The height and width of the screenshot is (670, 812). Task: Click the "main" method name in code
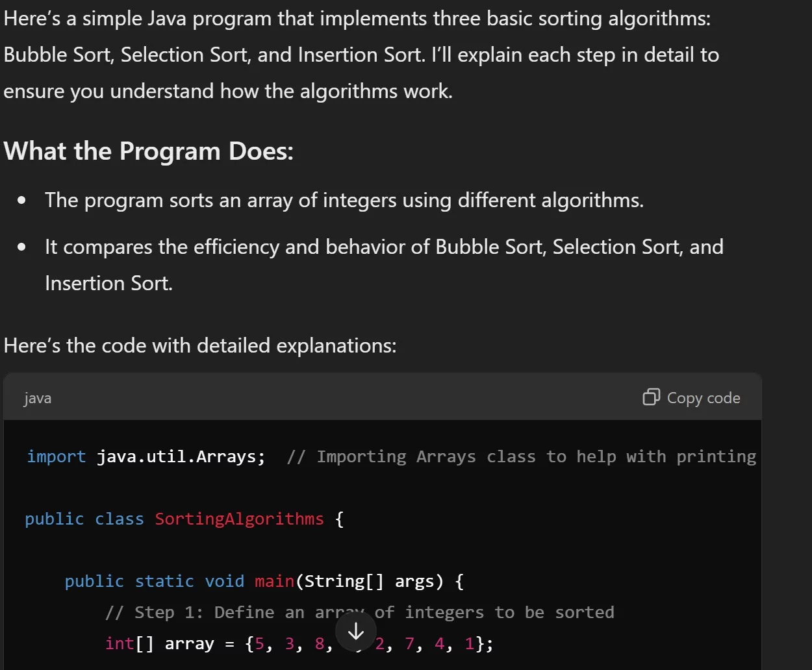(x=274, y=581)
